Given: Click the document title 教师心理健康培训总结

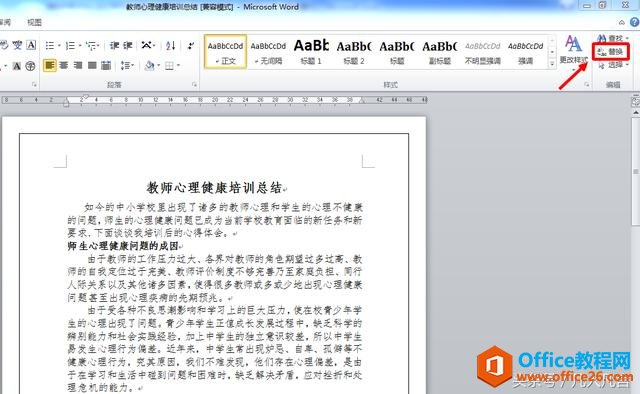Looking at the screenshot, I should [x=215, y=188].
